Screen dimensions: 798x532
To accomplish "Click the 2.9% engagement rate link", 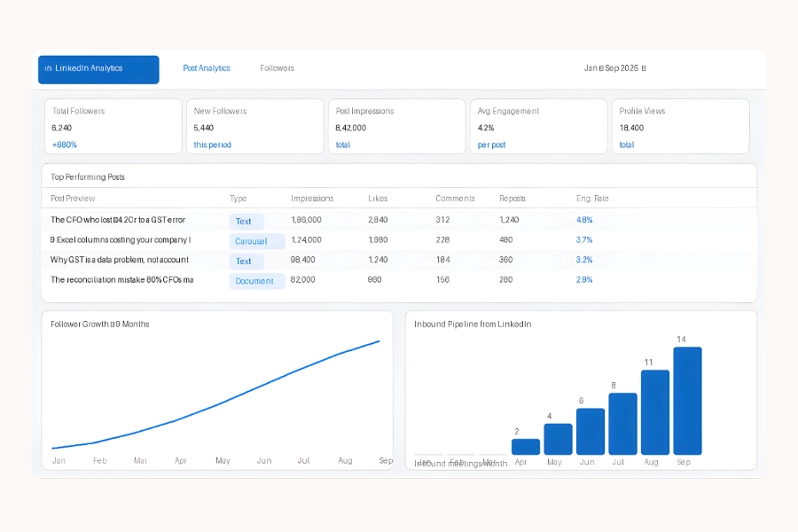I will [x=583, y=280].
